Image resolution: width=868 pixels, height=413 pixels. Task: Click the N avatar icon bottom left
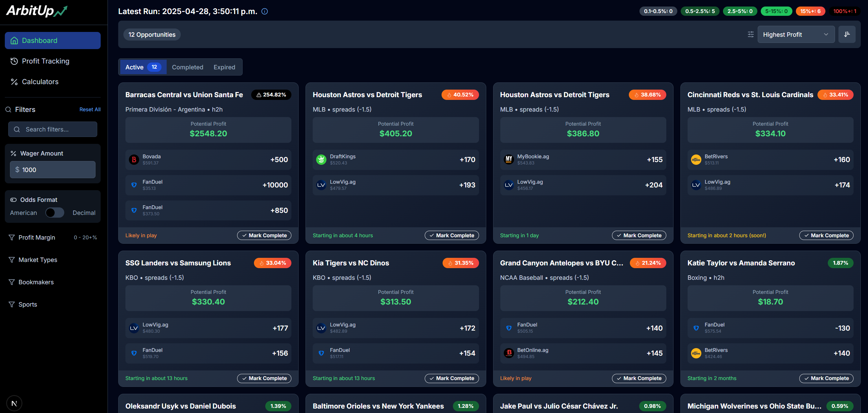click(x=14, y=403)
